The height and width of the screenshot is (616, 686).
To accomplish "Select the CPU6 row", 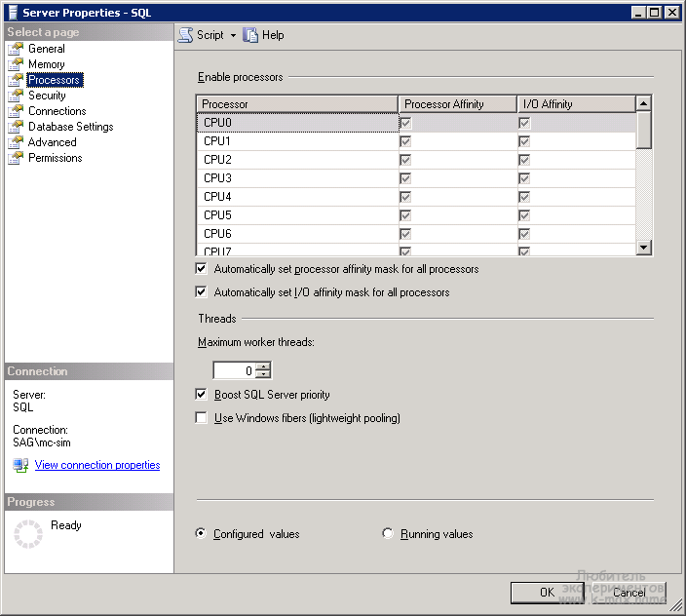I will pyautogui.click(x=416, y=234).
